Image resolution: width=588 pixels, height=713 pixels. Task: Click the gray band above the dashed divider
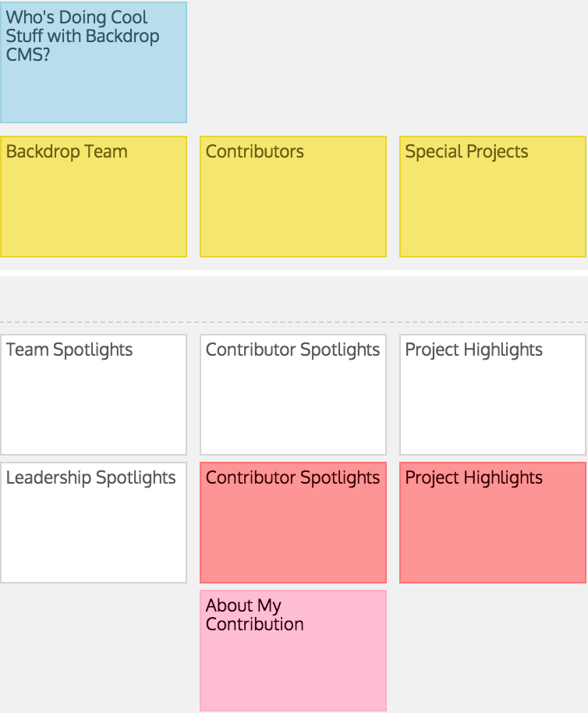(x=294, y=298)
